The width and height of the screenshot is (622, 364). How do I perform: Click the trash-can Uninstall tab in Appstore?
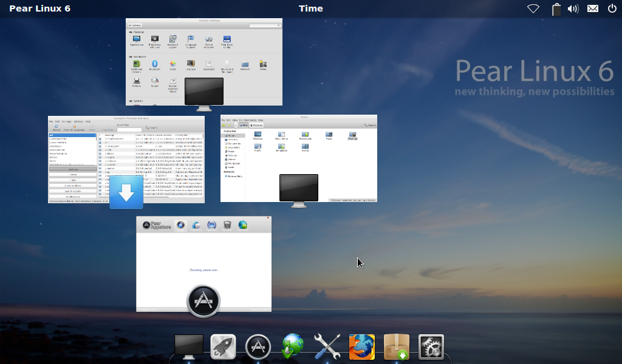pyautogui.click(x=227, y=225)
